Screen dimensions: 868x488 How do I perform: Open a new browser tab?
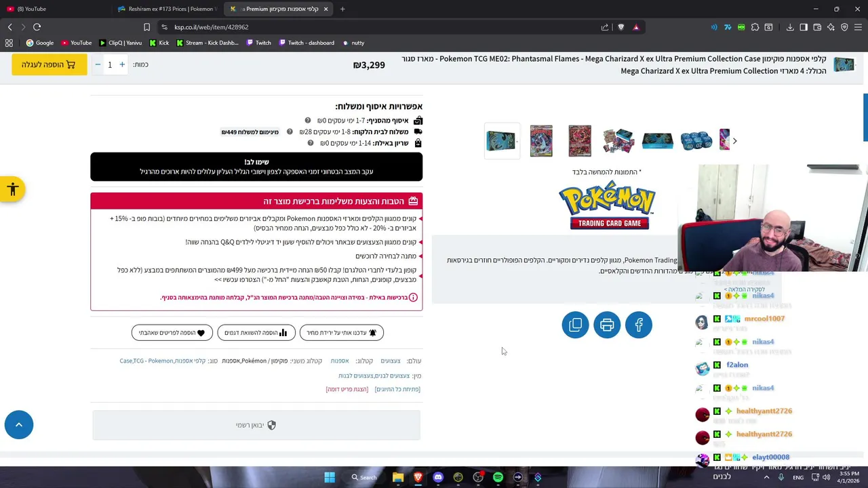click(x=342, y=9)
